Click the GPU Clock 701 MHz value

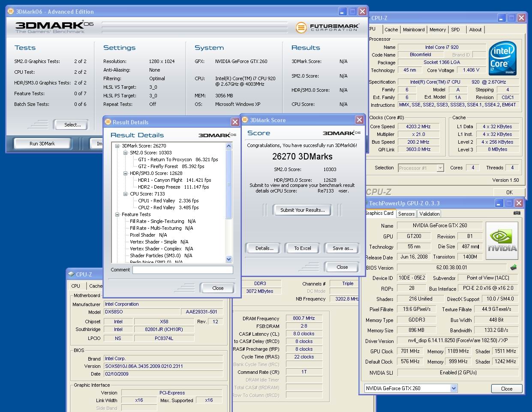click(x=410, y=351)
